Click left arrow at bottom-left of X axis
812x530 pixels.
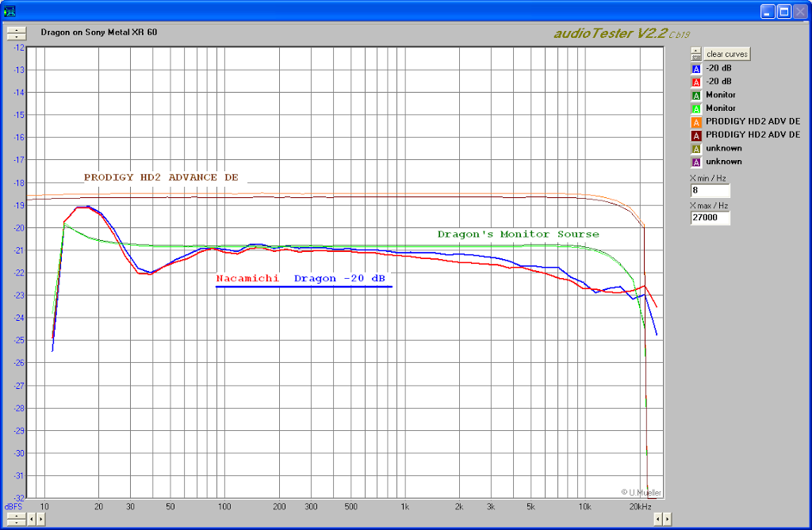[x=32, y=519]
